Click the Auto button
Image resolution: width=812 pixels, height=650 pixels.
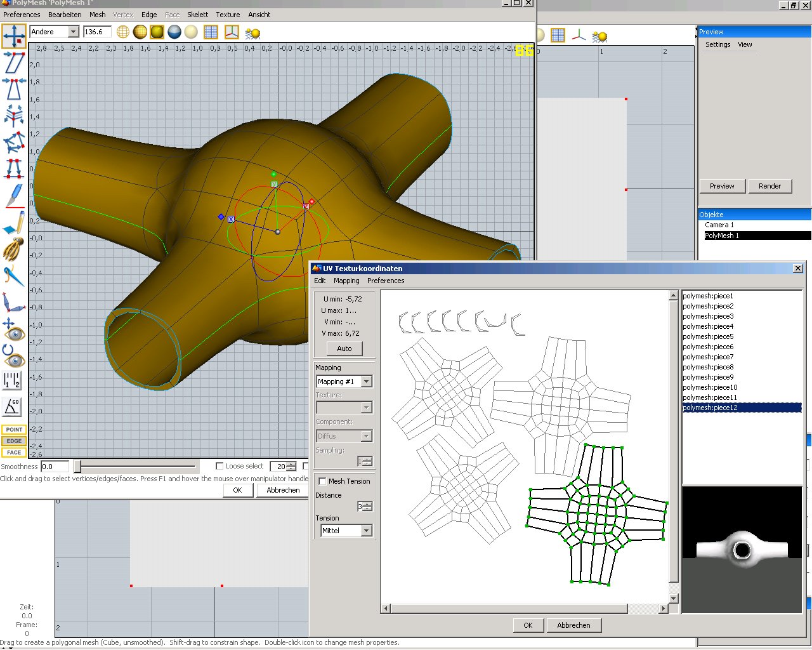(x=344, y=348)
